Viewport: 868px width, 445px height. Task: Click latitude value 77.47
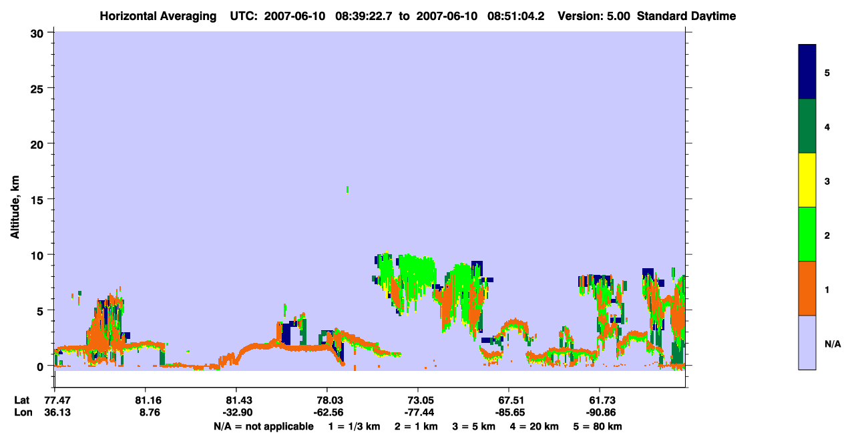(57, 400)
